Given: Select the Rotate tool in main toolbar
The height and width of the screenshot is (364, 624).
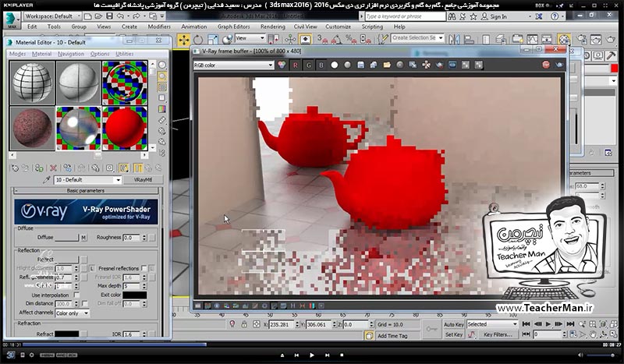Looking at the screenshot, I should 198,40.
